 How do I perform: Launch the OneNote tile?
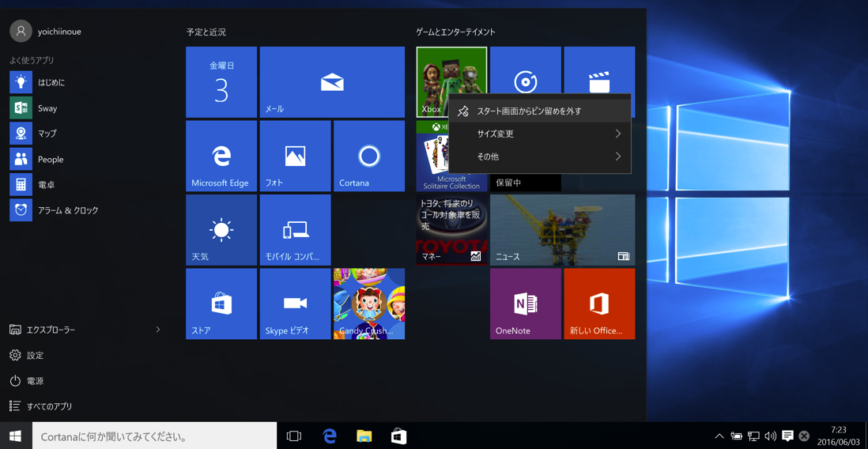(x=526, y=304)
